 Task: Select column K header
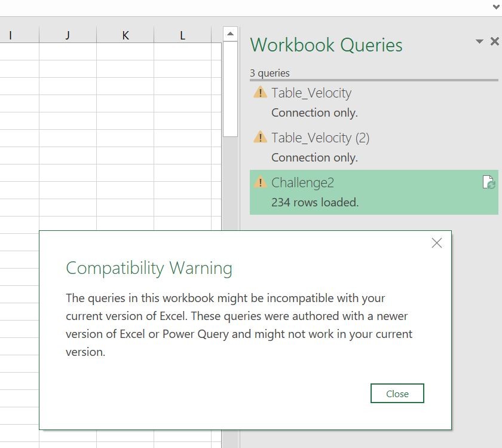(125, 35)
